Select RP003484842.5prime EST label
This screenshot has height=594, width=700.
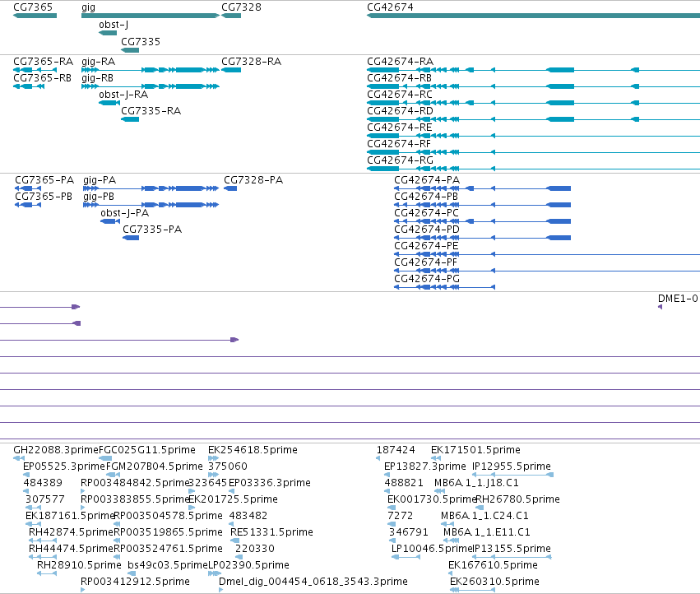point(135,483)
